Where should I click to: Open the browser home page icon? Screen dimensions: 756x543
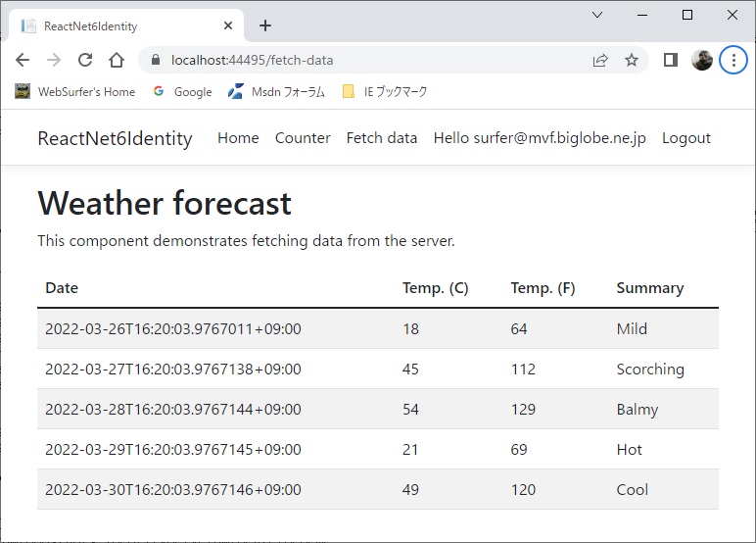(x=117, y=60)
